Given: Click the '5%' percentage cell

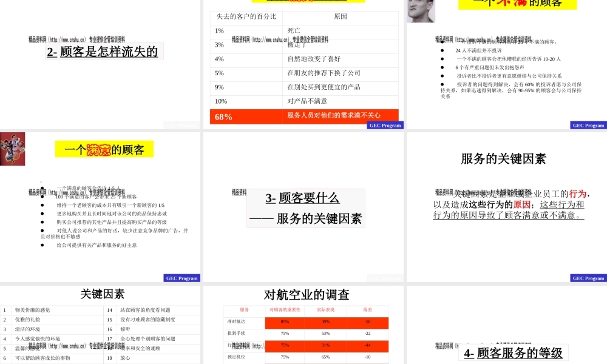Looking at the screenshot, I should click(219, 73).
